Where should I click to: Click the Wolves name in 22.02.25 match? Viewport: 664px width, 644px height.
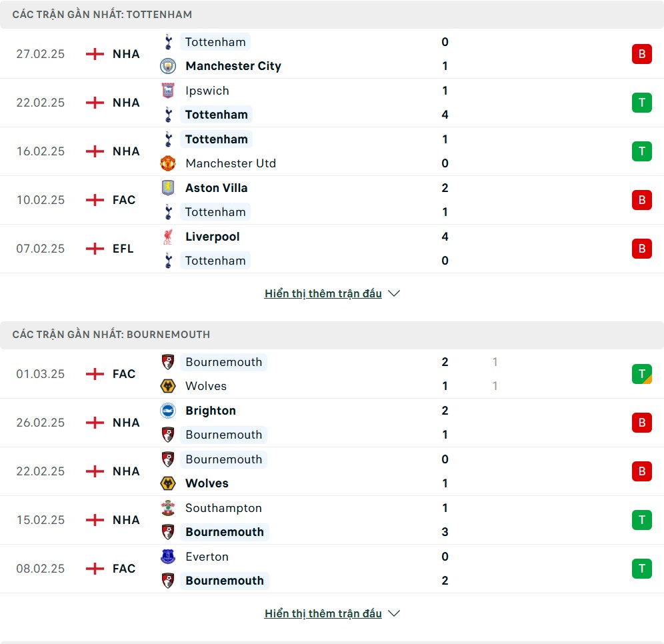click(x=207, y=483)
